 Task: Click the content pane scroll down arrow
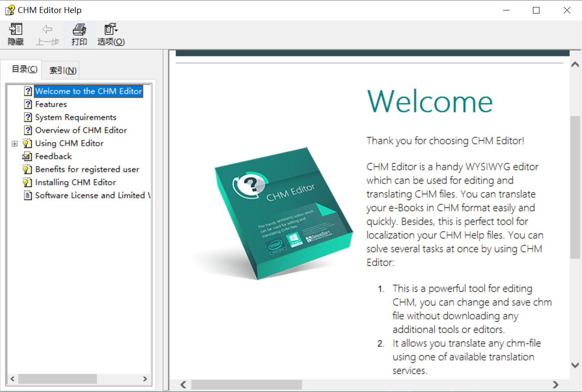tap(575, 365)
